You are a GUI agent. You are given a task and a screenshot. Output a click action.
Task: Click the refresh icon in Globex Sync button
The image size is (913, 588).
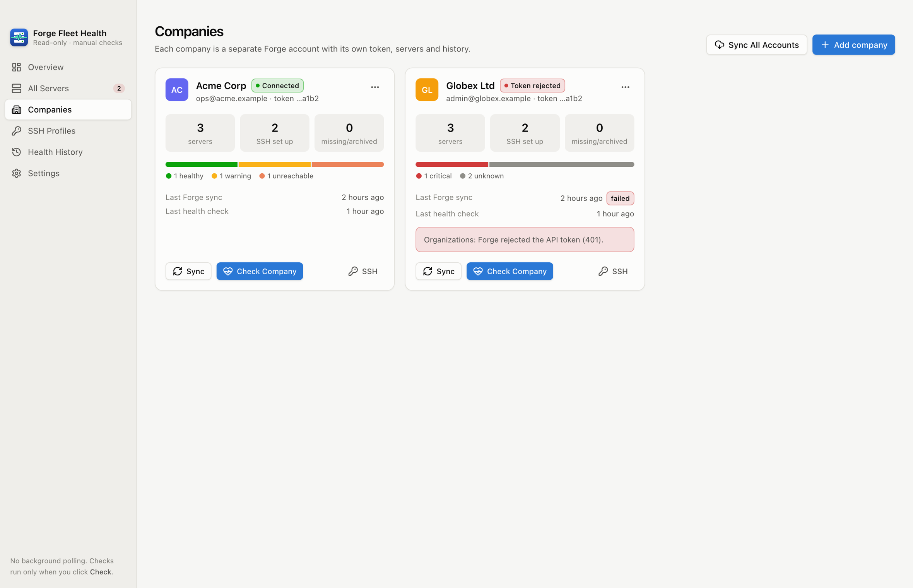427,271
